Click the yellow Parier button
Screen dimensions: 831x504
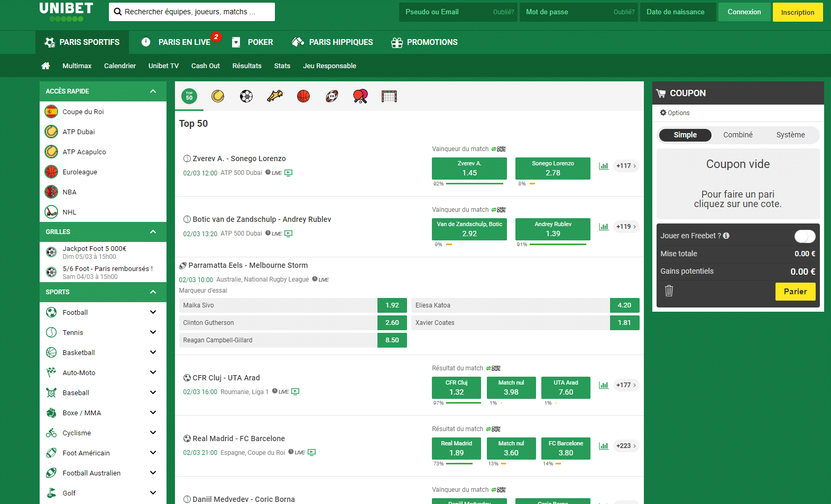pos(795,292)
